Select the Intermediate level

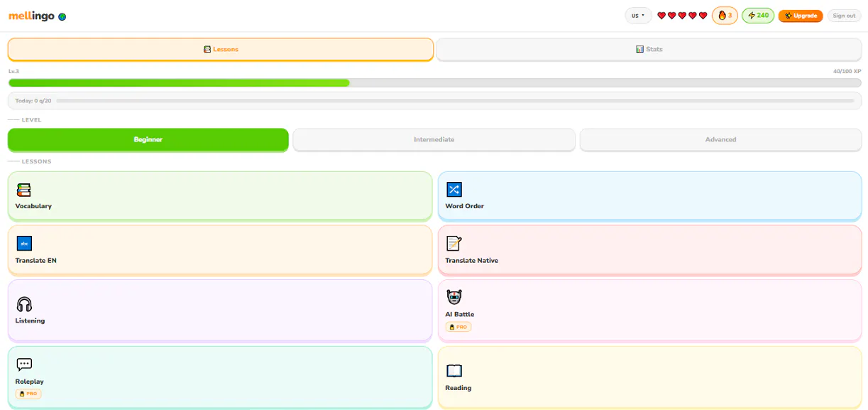pos(434,139)
